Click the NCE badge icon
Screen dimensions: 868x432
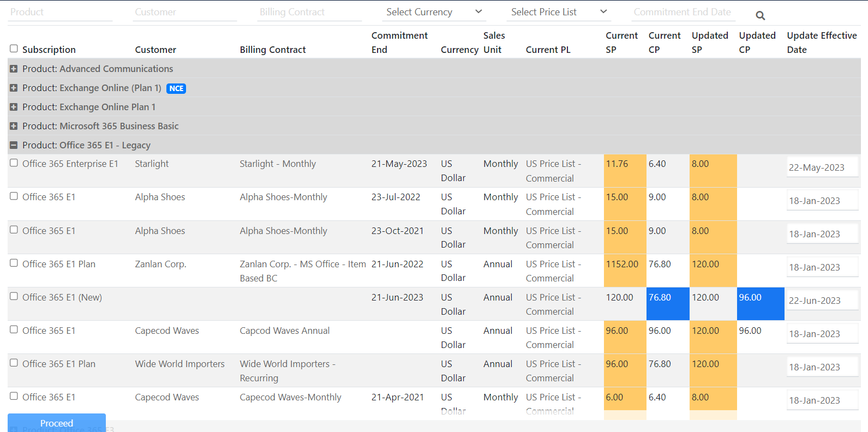[x=176, y=88]
